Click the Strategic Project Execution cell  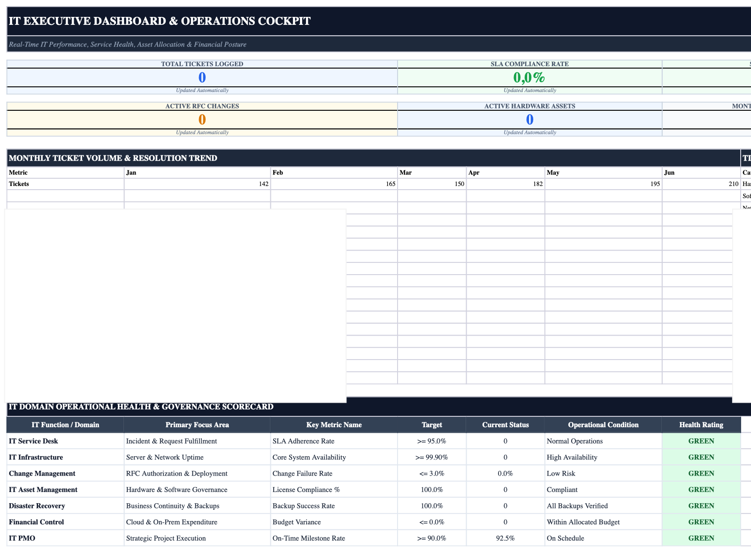coord(198,538)
